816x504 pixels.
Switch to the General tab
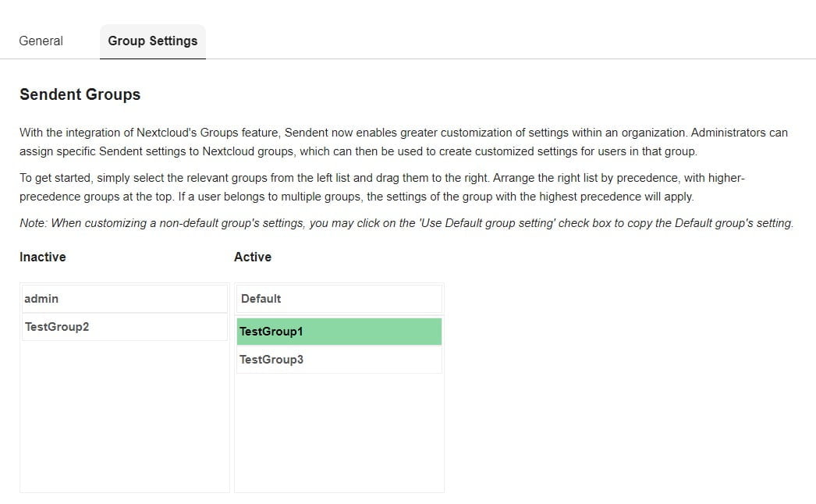point(41,41)
